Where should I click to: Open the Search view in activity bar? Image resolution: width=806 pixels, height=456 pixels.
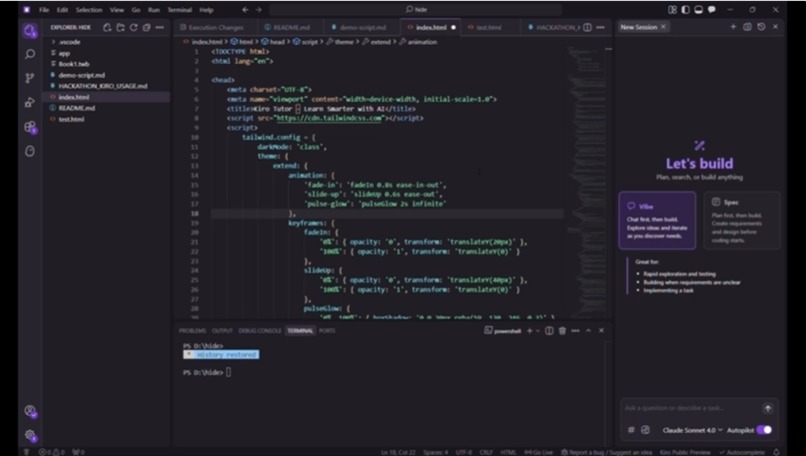[30, 54]
